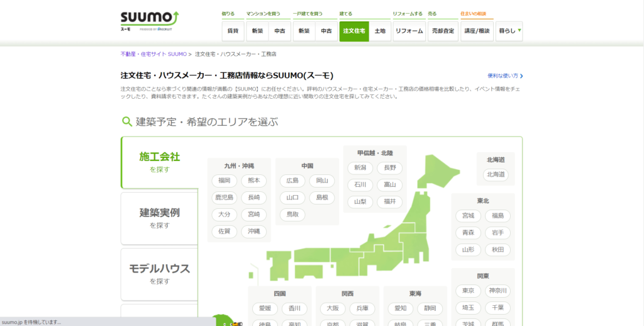
Task: Open the 暮らし dropdown menu
Action: pos(509,31)
